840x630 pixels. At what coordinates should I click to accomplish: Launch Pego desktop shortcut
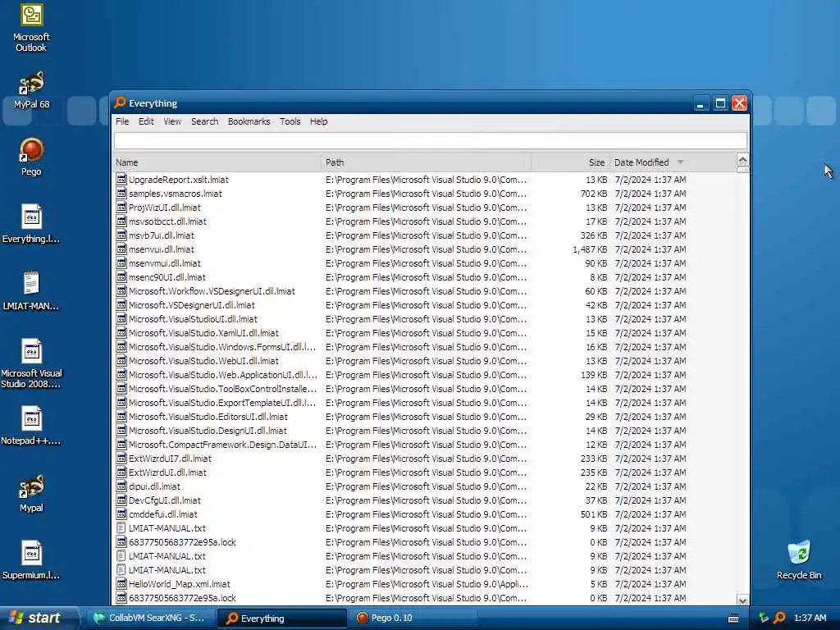click(x=32, y=157)
